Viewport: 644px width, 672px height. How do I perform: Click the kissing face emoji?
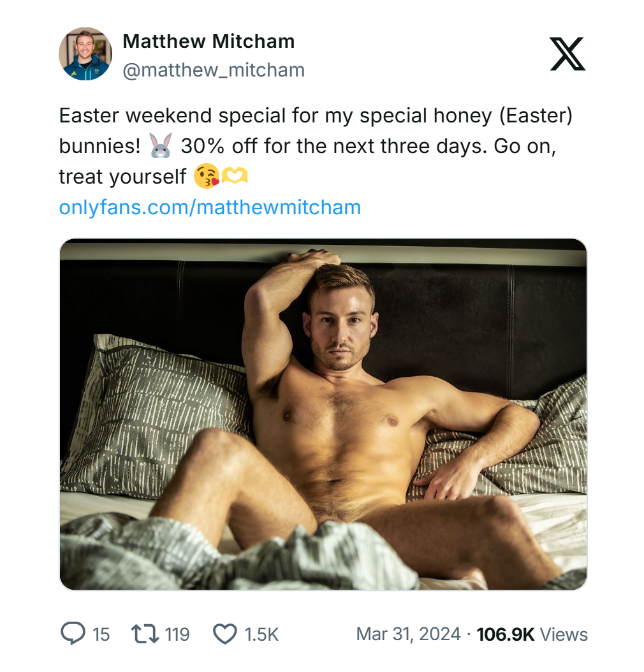click(205, 177)
